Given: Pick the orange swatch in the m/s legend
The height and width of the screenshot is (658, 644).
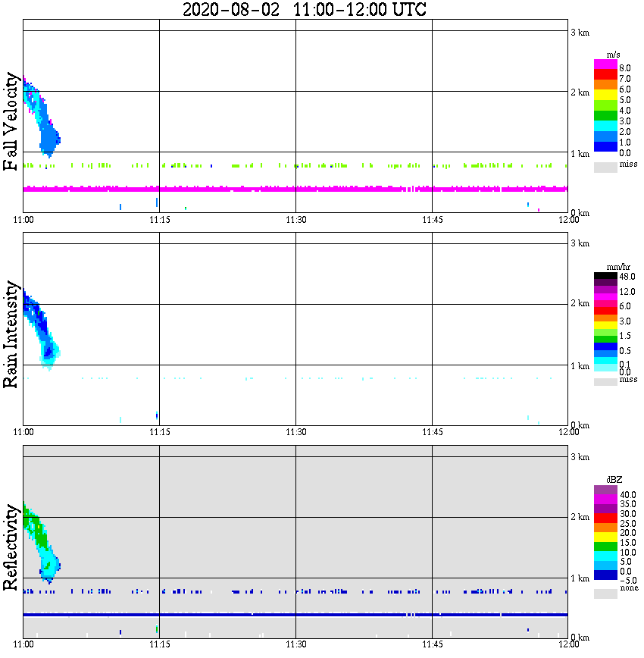Looking at the screenshot, I should pos(605,85).
